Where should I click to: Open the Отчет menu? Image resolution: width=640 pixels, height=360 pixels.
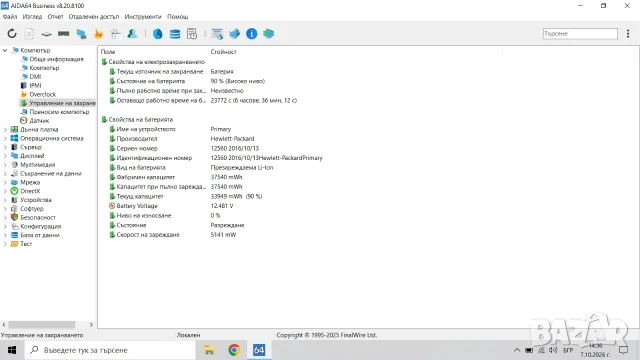[x=55, y=17]
